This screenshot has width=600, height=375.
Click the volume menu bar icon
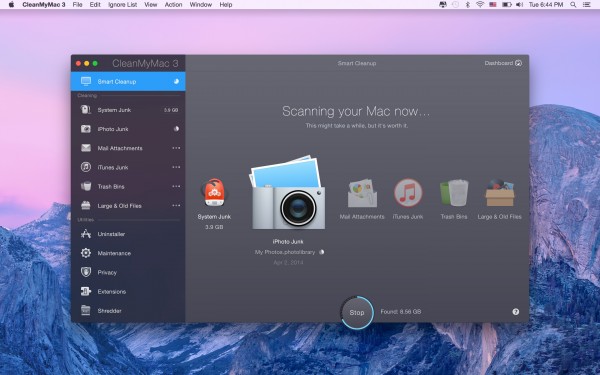click(519, 5)
